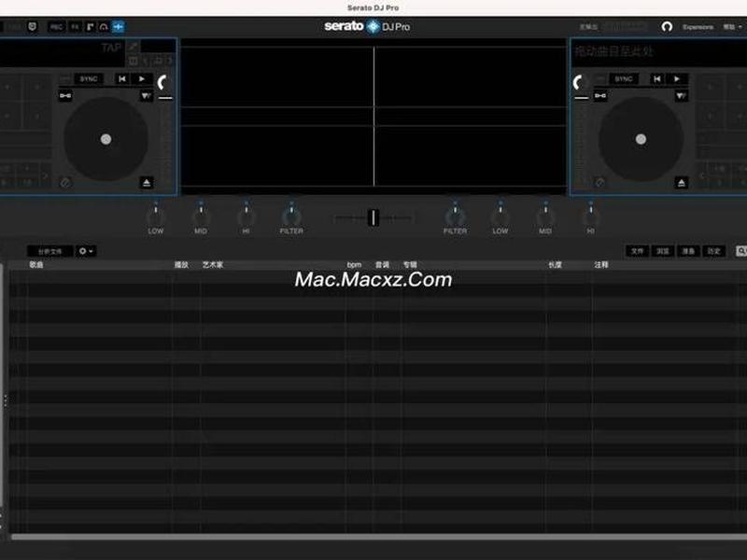
Task: Open the 文件 Files tab
Action: coord(637,251)
